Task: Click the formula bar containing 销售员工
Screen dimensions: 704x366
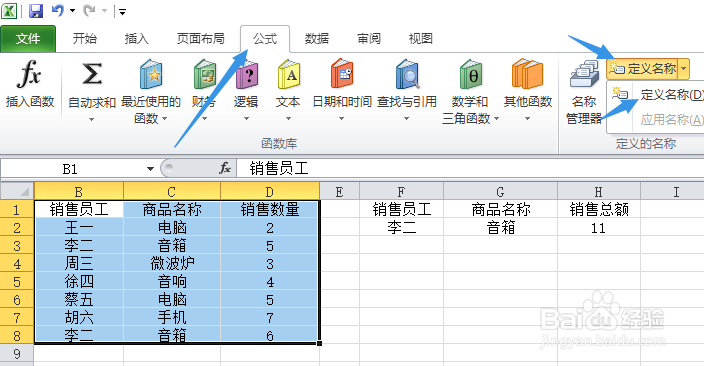Action: [470, 169]
